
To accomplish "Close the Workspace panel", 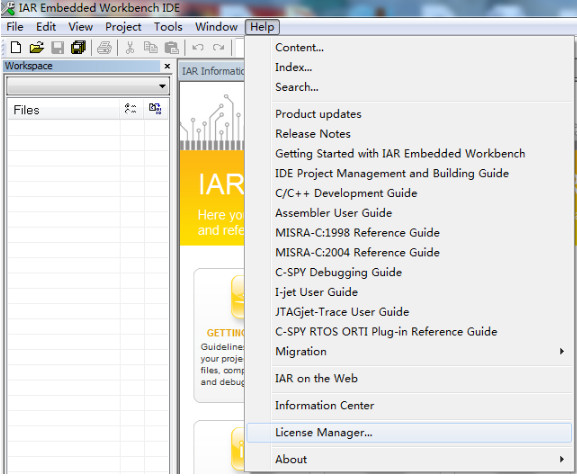I will [167, 66].
